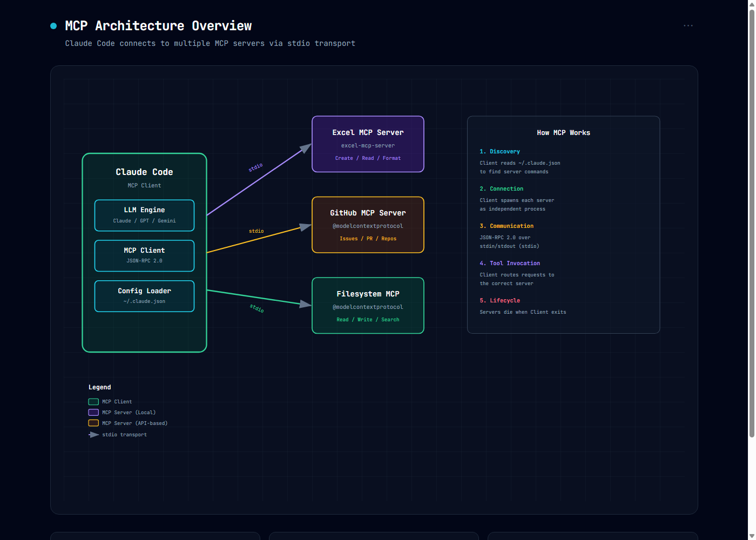Image resolution: width=756 pixels, height=540 pixels.
Task: Click the 'Read / Write / Search' text
Action: 368,320
